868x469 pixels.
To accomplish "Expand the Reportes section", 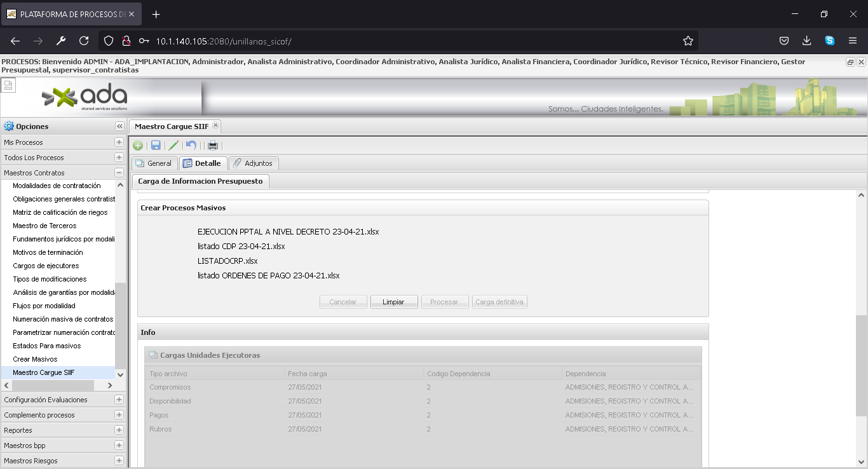I will point(119,430).
